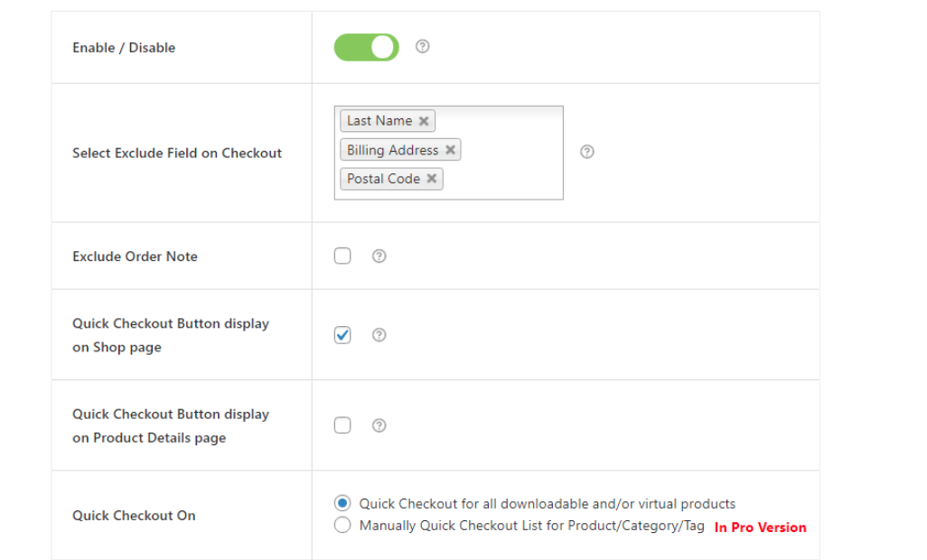
Task: Enable Quick Checkout Button on Product Details page
Action: 342,425
